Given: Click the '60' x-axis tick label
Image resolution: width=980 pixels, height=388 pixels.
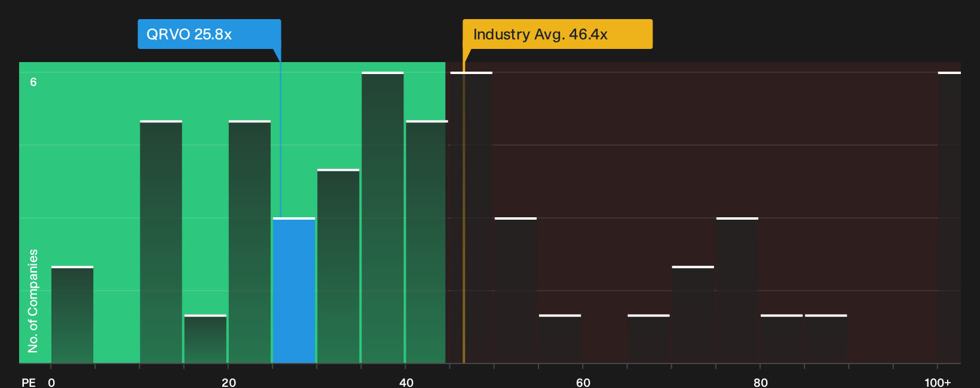Looking at the screenshot, I should pyautogui.click(x=583, y=383).
